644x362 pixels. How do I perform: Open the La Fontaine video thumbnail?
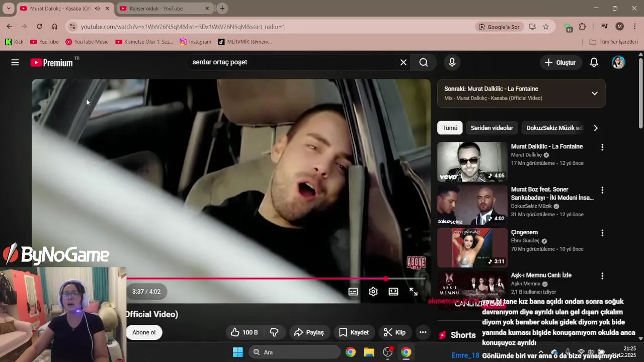coord(472,161)
